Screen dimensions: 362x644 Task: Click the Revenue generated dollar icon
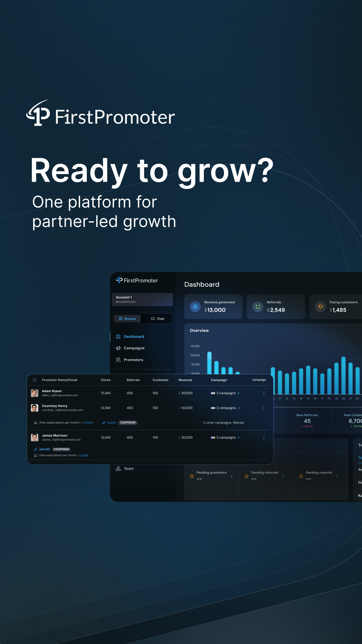pos(195,307)
